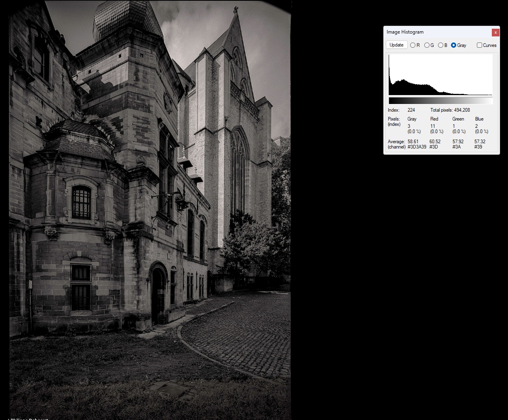Close the Image Histogram window

(x=495, y=32)
